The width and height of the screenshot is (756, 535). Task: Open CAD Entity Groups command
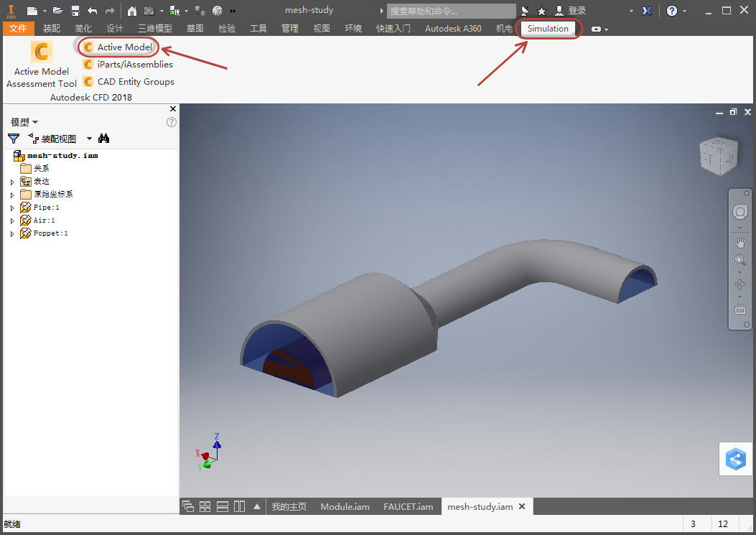coord(129,82)
